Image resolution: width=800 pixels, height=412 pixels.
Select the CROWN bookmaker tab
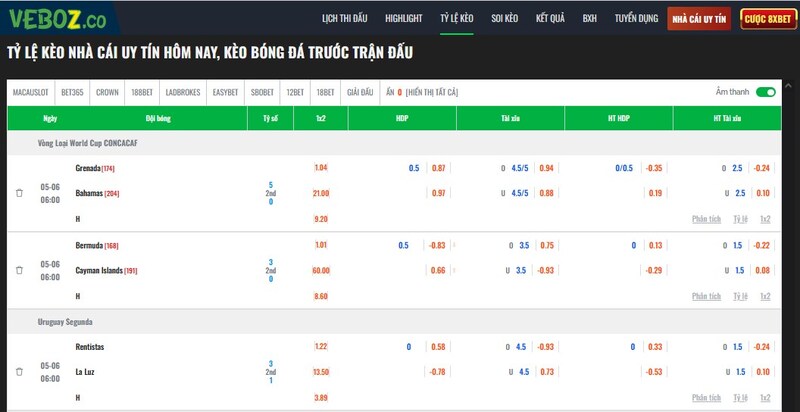coord(107,92)
